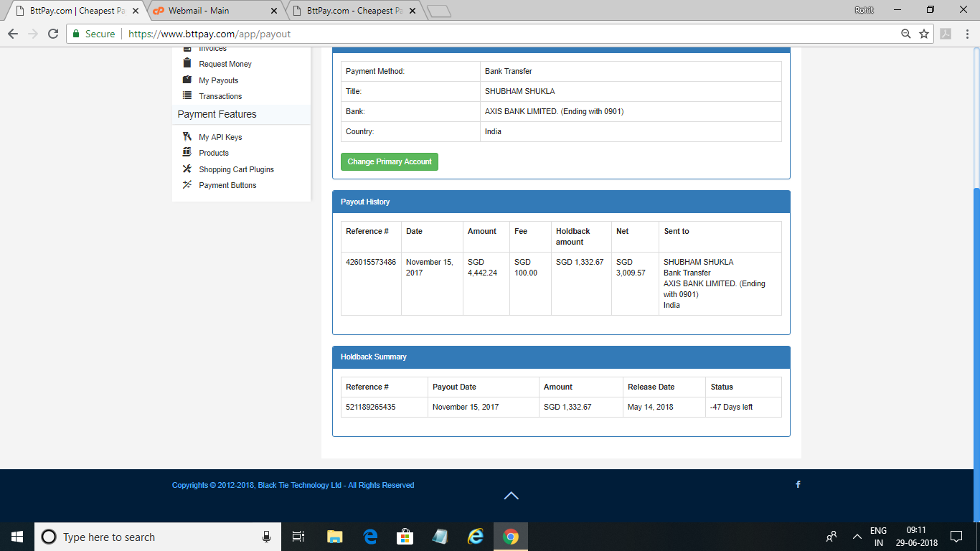Open My Payouts sidebar link

[218, 80]
